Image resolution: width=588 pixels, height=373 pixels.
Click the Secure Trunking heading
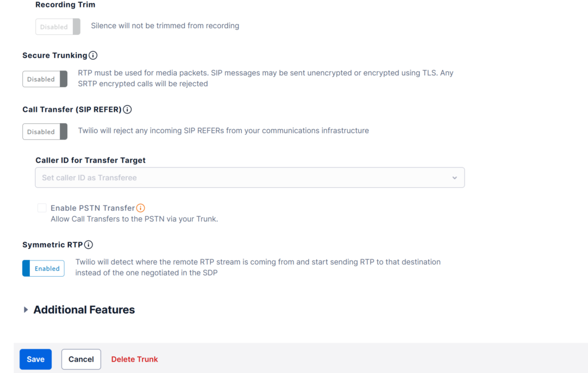click(x=55, y=56)
